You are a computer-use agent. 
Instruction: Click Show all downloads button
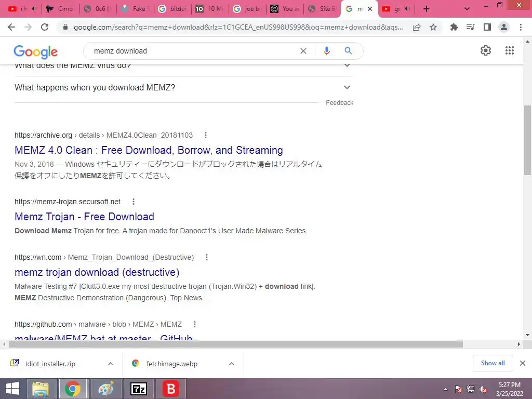click(493, 363)
